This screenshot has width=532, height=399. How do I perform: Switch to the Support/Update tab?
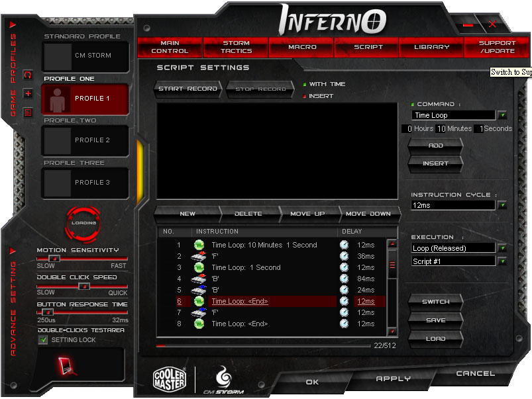497,47
